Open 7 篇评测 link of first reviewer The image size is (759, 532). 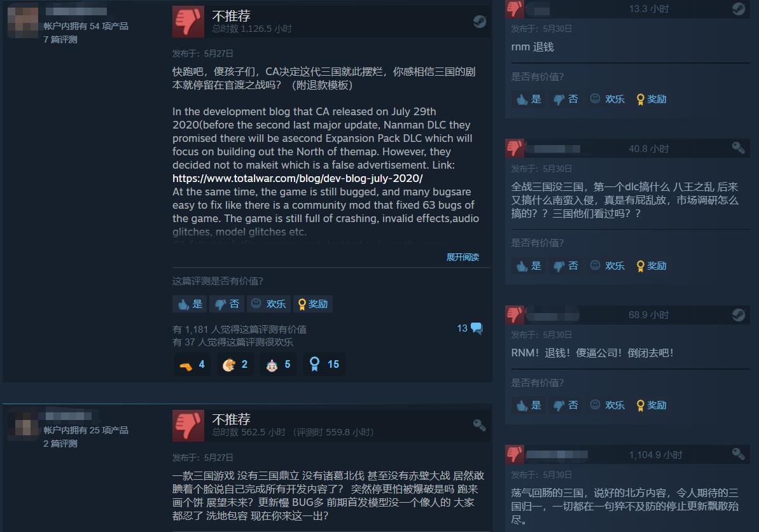pos(60,39)
